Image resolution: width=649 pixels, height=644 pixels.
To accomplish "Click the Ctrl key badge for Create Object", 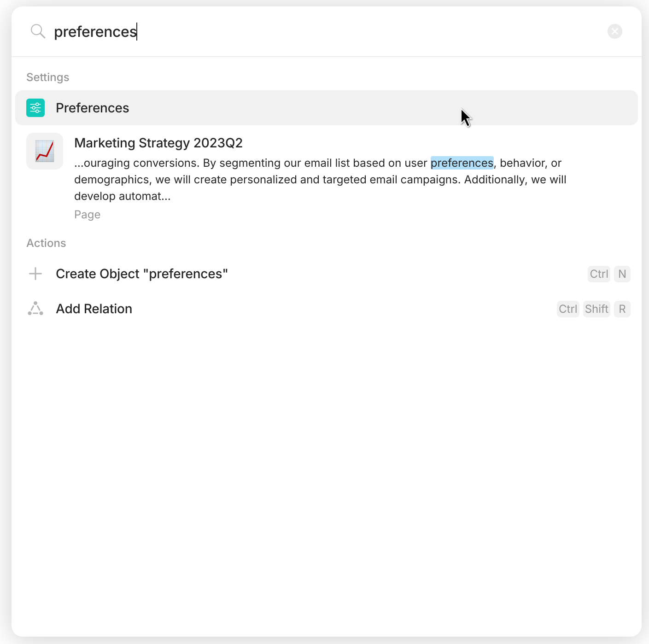I will (x=599, y=274).
